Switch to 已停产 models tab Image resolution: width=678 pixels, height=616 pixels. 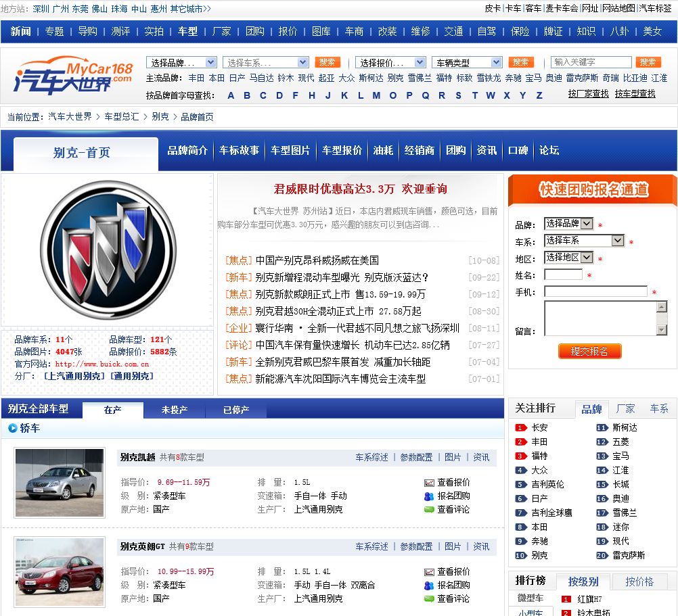coord(236,410)
